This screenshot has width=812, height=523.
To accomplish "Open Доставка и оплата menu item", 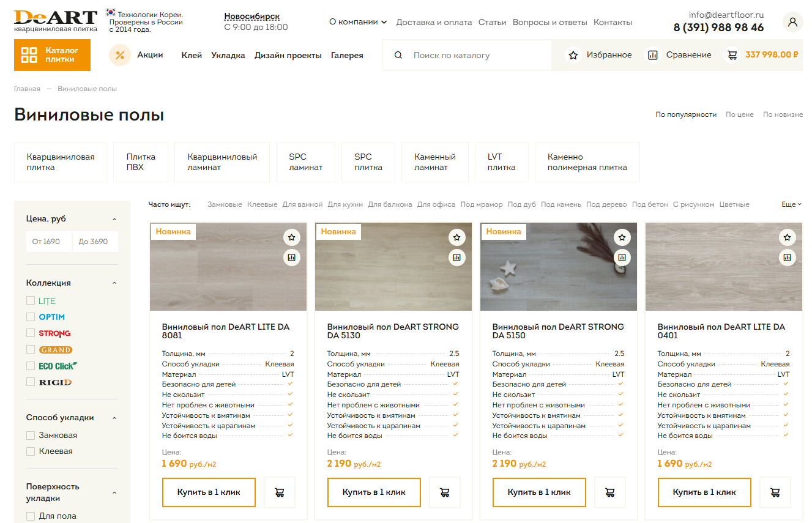I will click(434, 22).
